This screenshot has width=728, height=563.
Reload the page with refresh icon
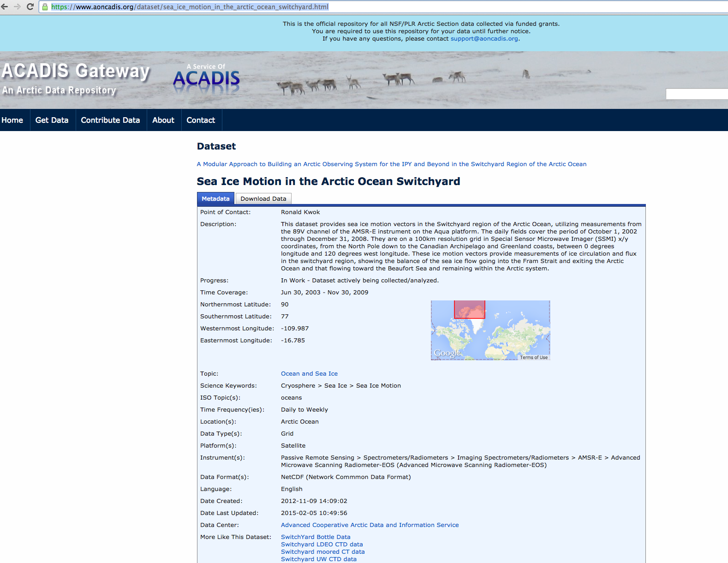pyautogui.click(x=30, y=7)
